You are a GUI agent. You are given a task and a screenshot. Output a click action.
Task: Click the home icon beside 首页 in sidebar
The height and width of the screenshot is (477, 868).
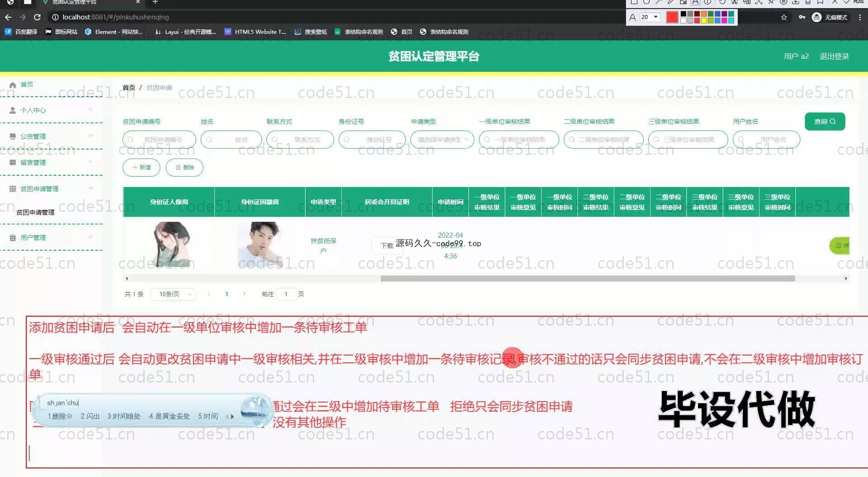(x=13, y=84)
